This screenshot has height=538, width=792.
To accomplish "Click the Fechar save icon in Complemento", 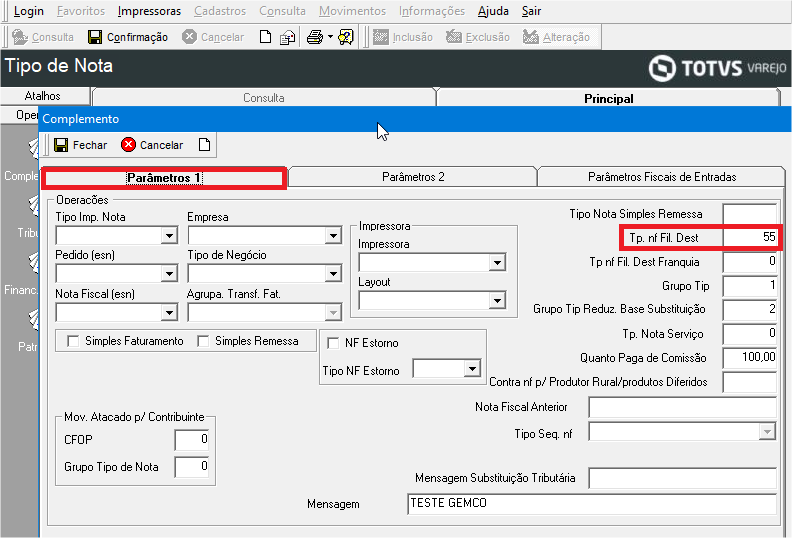I will click(x=61, y=145).
